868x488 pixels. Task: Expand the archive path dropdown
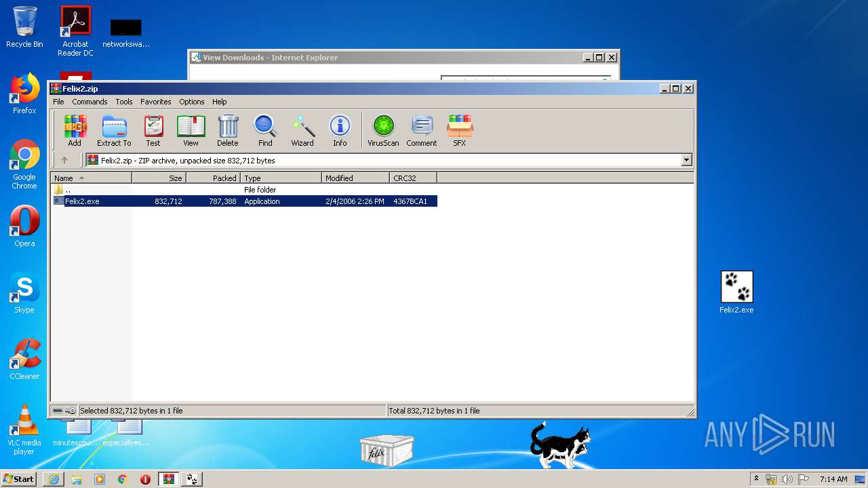686,161
